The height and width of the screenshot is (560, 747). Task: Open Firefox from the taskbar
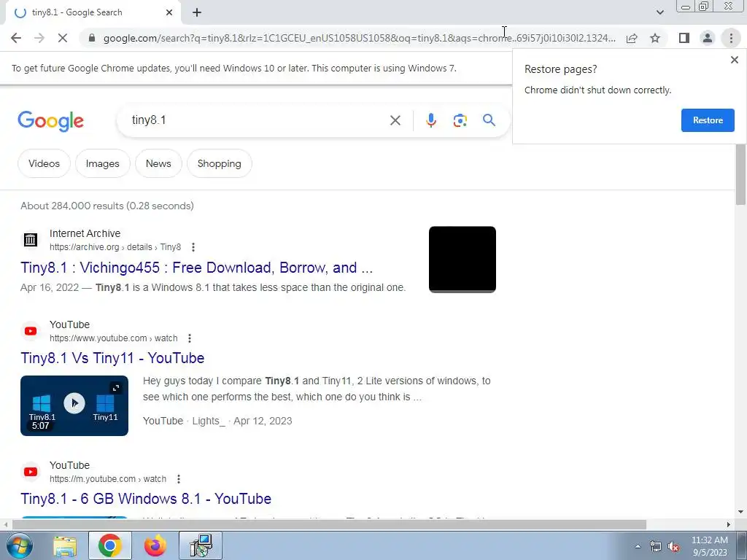coord(155,545)
